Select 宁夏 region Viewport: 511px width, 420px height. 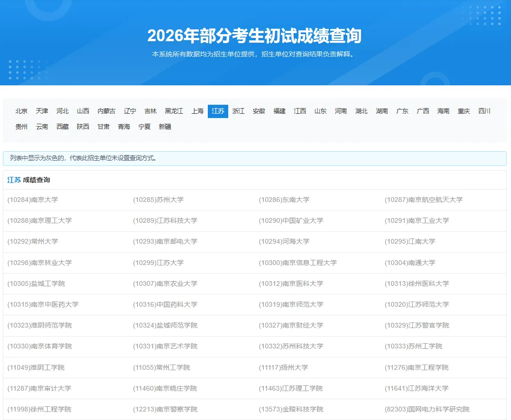(x=145, y=127)
